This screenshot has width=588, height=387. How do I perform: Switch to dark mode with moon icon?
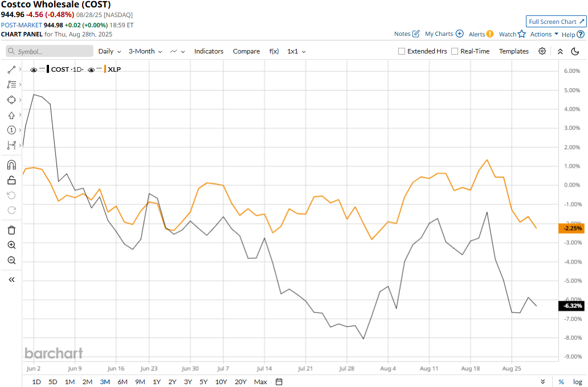pos(575,51)
